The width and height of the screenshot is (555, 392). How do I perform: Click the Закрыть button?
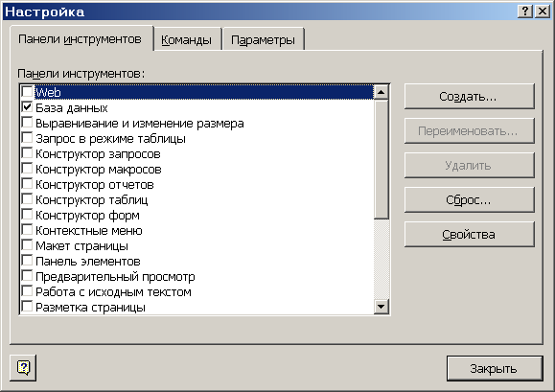coord(494,368)
